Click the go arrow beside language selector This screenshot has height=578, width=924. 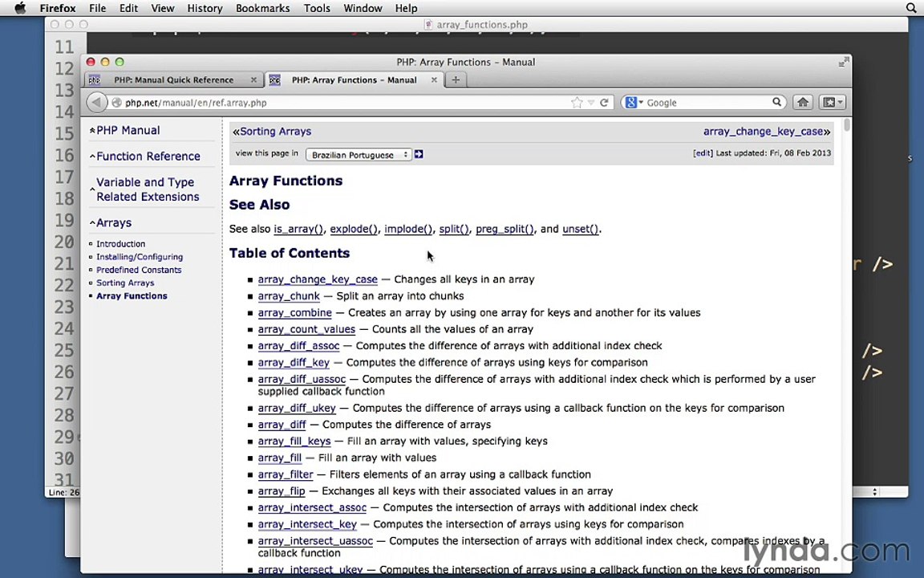pyautogui.click(x=419, y=154)
